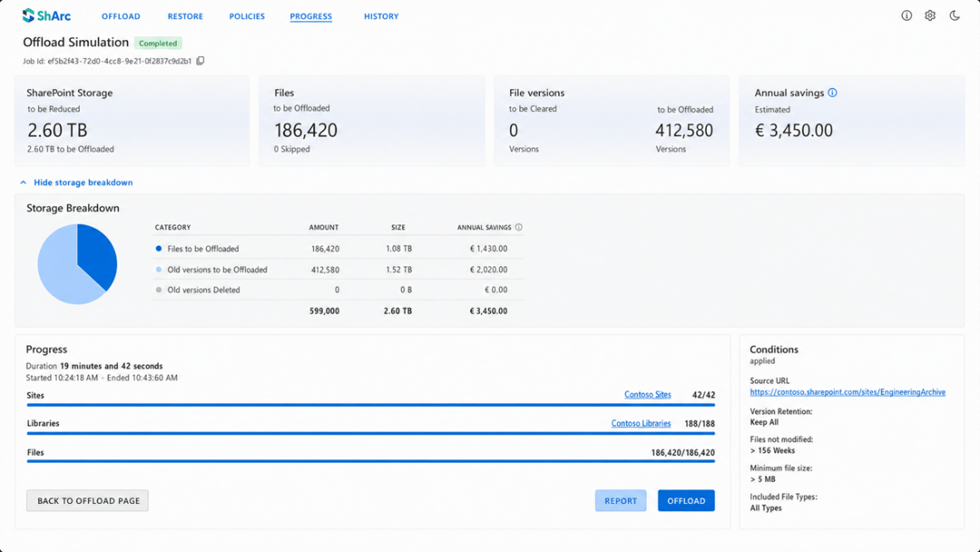Image resolution: width=980 pixels, height=552 pixels.
Task: Click the Report button
Action: tap(621, 501)
